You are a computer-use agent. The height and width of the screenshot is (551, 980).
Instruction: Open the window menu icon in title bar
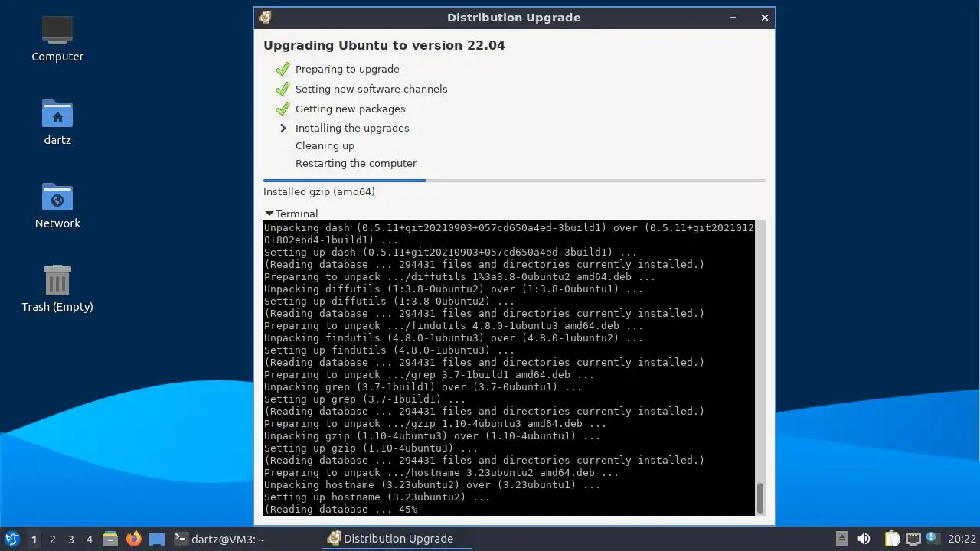pos(265,17)
